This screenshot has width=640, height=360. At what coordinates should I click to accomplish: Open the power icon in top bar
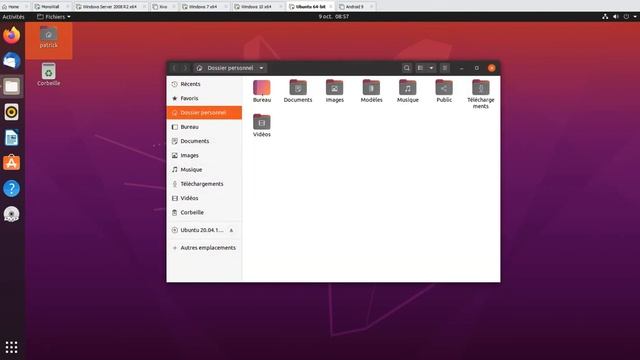click(x=626, y=17)
